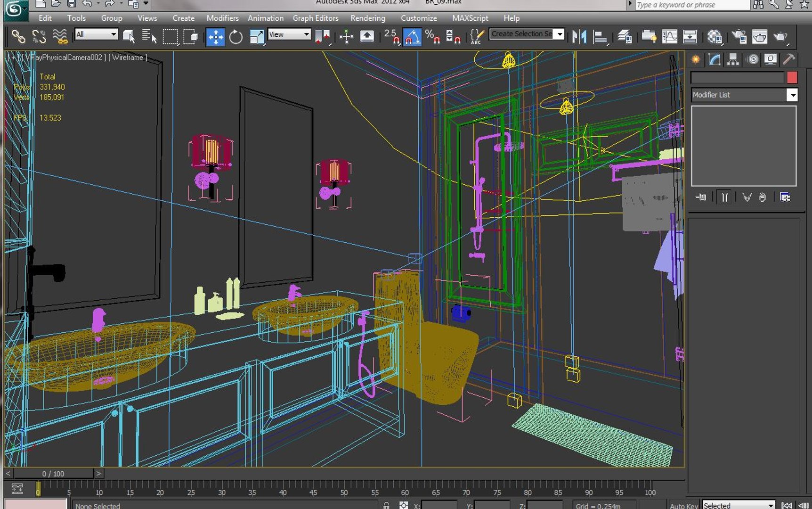The width and height of the screenshot is (812, 509).
Task: Toggle the Percent Snap button
Action: click(x=432, y=36)
